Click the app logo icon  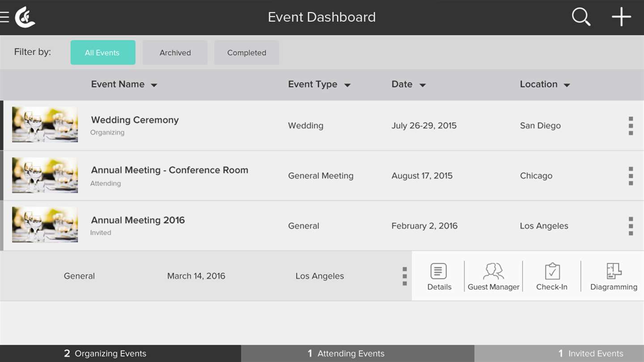[x=25, y=17]
